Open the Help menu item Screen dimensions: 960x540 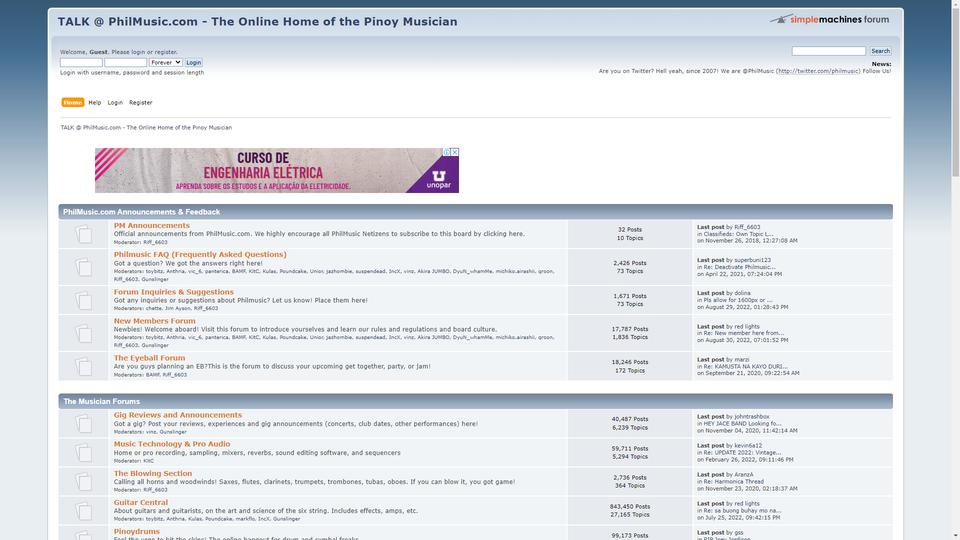[94, 102]
